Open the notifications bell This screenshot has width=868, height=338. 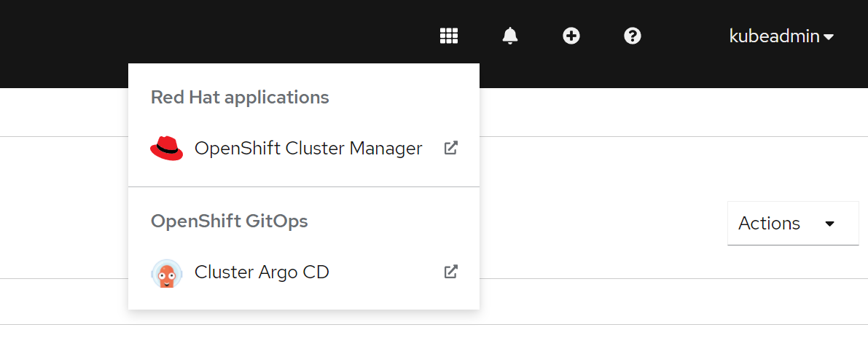[x=510, y=36]
